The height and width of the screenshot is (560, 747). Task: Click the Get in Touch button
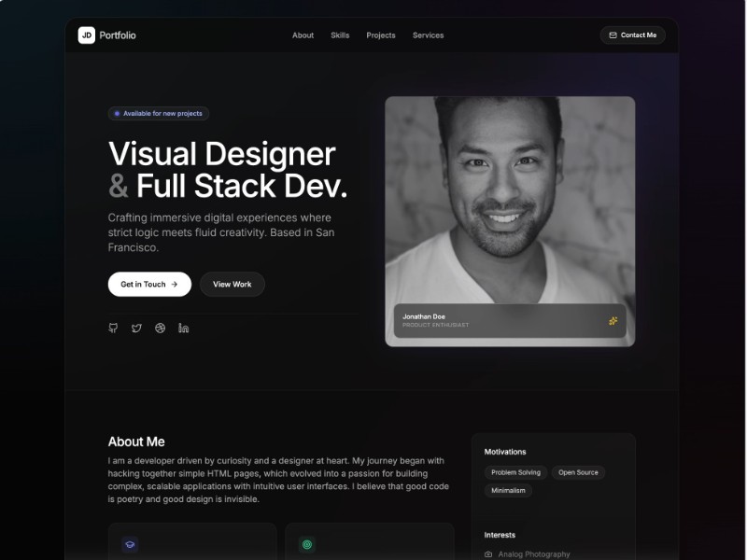[149, 284]
